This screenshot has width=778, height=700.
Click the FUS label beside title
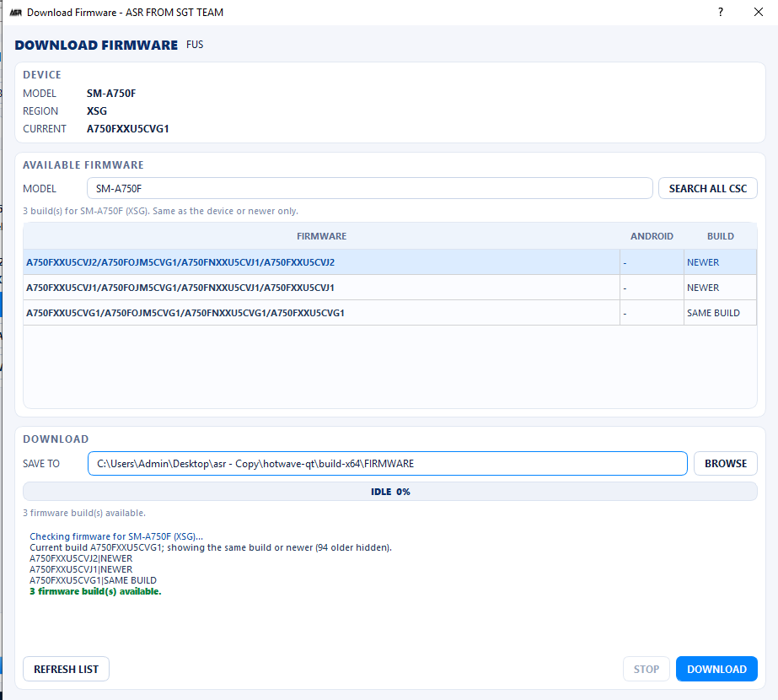click(195, 44)
